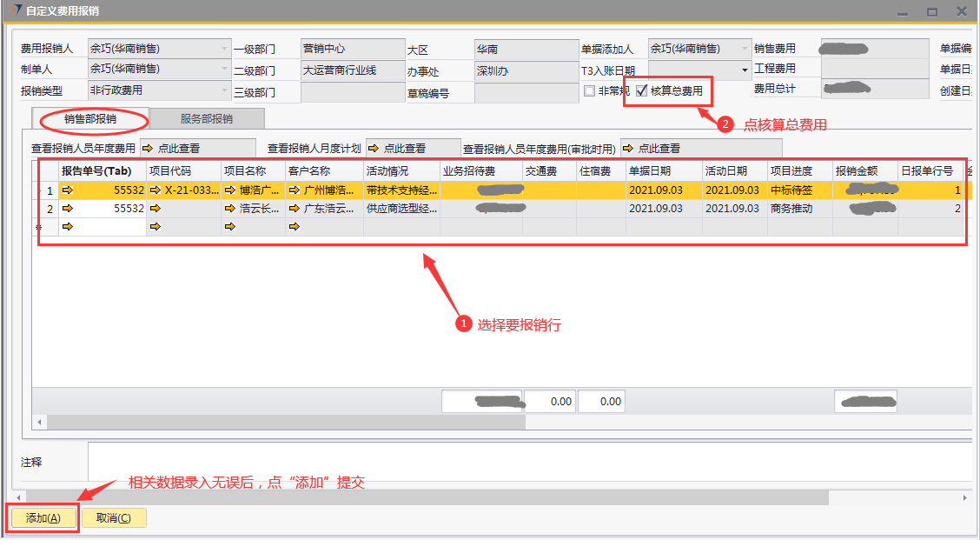980x540 pixels.
Task: Switch to 服务部报销 tab
Action: coord(206,118)
